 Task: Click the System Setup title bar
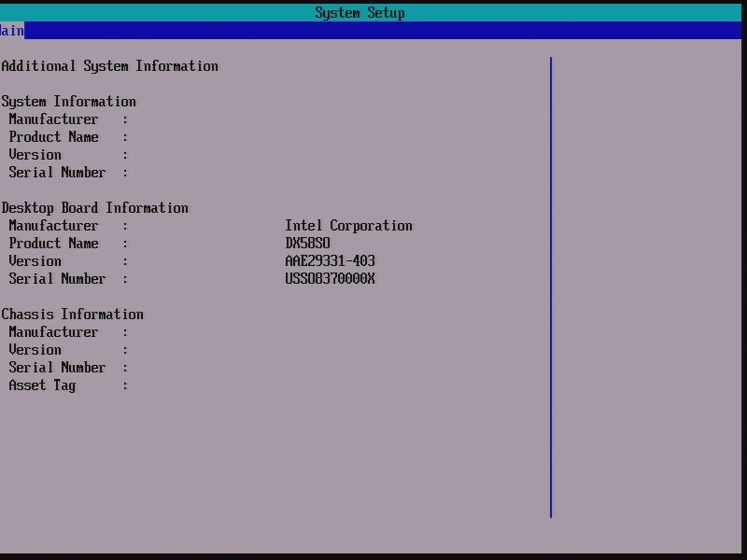(x=359, y=12)
